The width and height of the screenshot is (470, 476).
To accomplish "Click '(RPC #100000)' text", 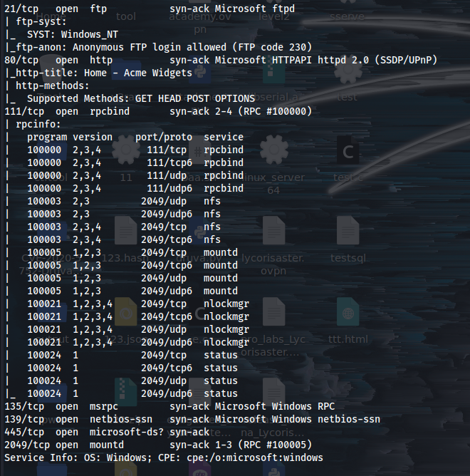I will pyautogui.click(x=275, y=111).
